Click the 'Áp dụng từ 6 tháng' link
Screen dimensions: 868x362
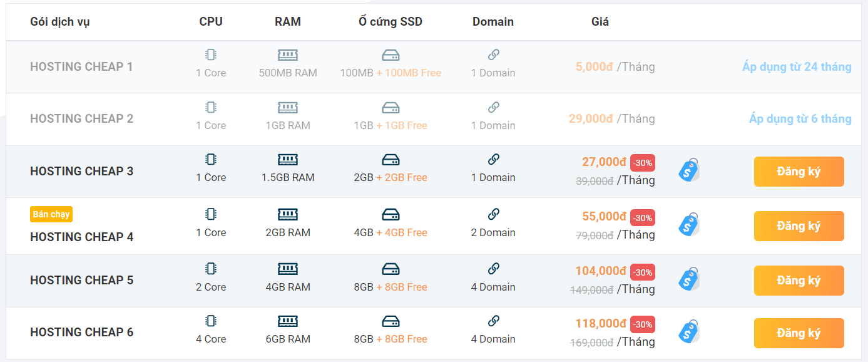point(800,118)
